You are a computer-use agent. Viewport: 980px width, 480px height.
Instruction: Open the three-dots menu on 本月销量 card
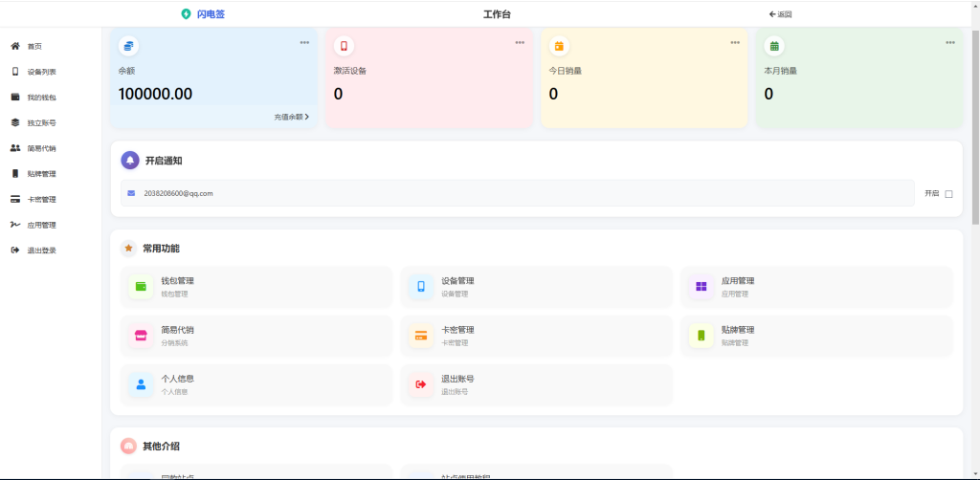click(950, 42)
